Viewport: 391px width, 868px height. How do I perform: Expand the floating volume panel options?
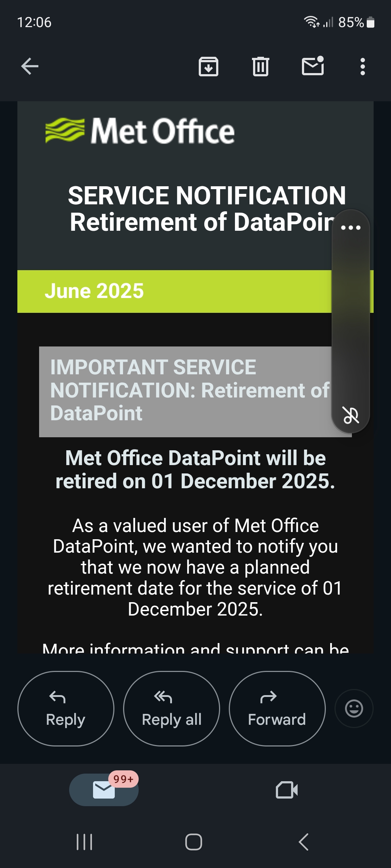click(350, 227)
